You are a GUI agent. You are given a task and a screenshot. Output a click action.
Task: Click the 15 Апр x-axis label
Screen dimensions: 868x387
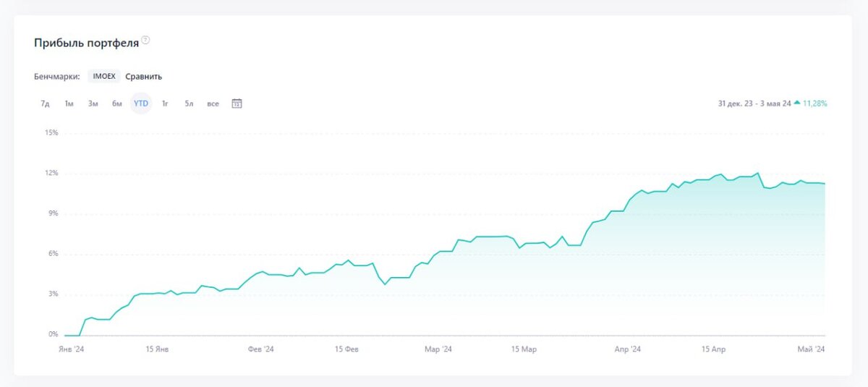713,349
